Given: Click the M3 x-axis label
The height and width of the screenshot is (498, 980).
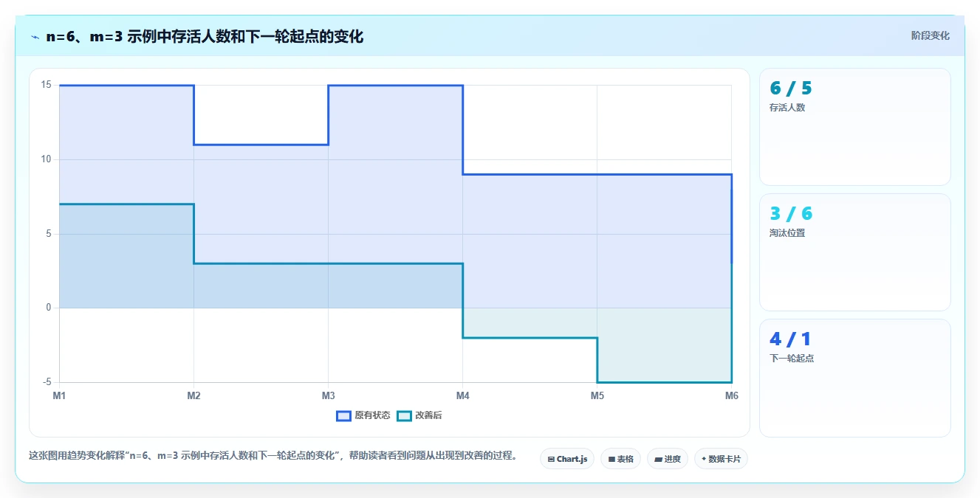Looking at the screenshot, I should 328,396.
